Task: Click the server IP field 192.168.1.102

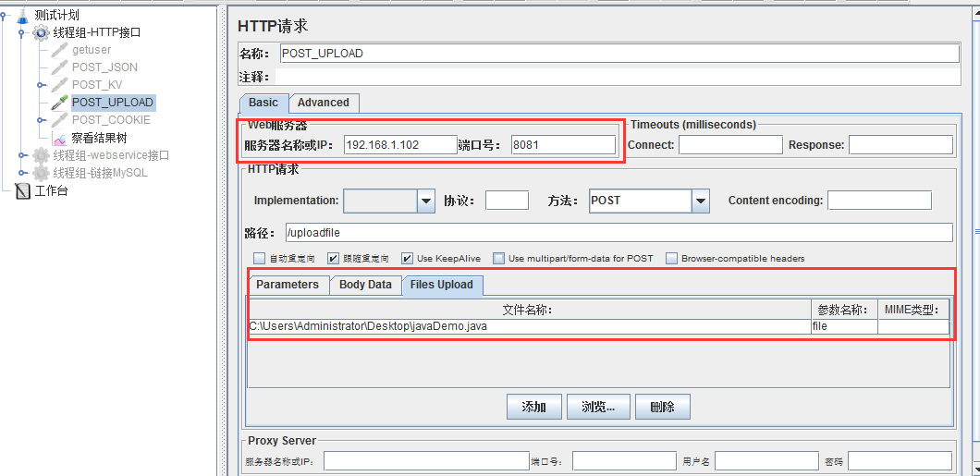Action: [400, 145]
